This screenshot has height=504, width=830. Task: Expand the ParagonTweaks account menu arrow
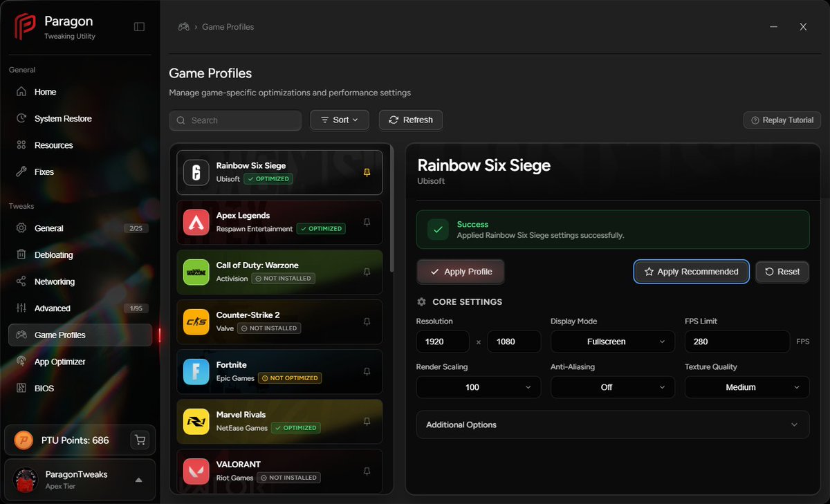click(x=138, y=480)
